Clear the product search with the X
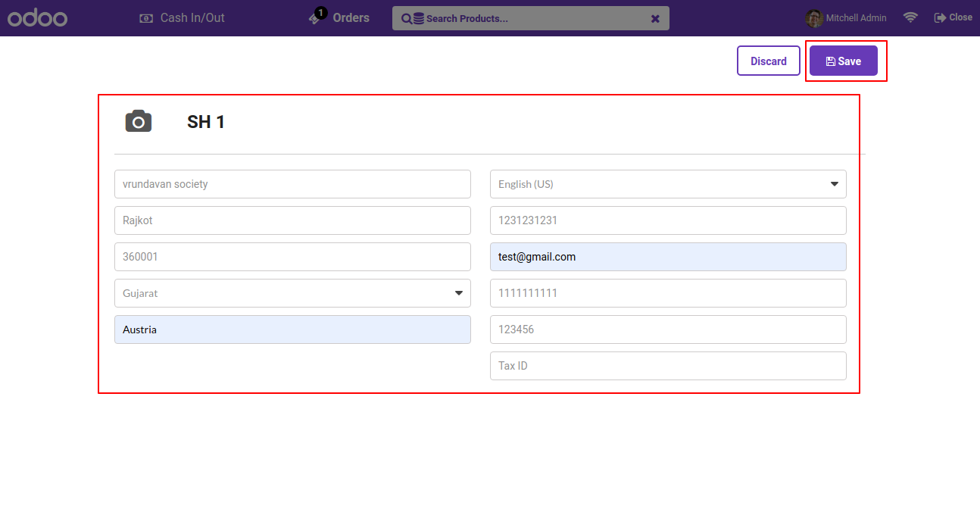Screen dimensions: 980x506 point(655,19)
